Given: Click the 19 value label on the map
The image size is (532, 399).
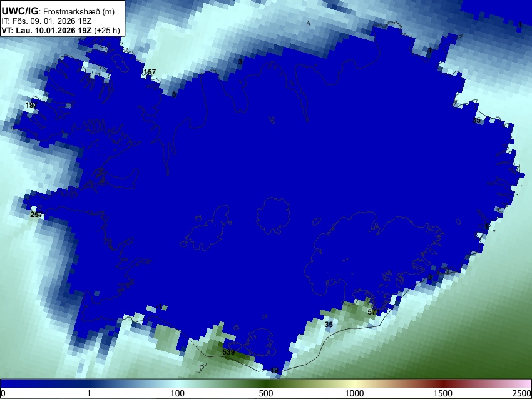Looking at the screenshot, I should (275, 370).
